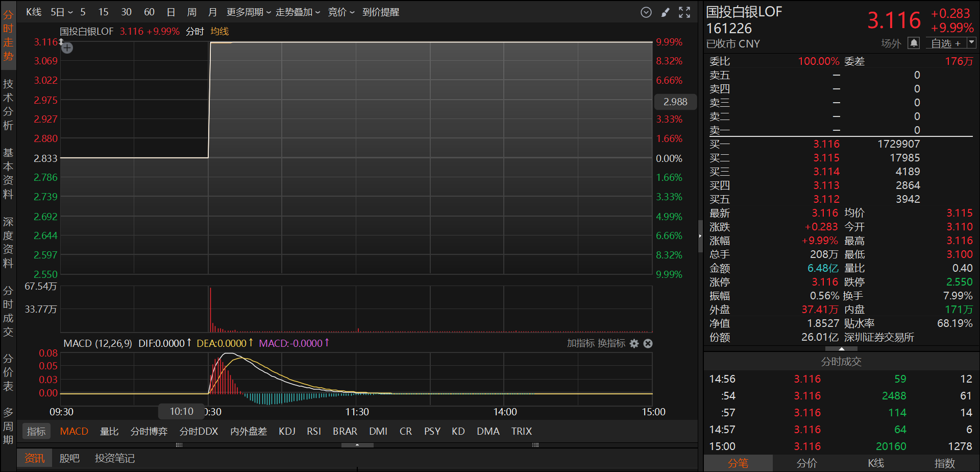Select the 分价 tab in trades panel

coord(806,463)
